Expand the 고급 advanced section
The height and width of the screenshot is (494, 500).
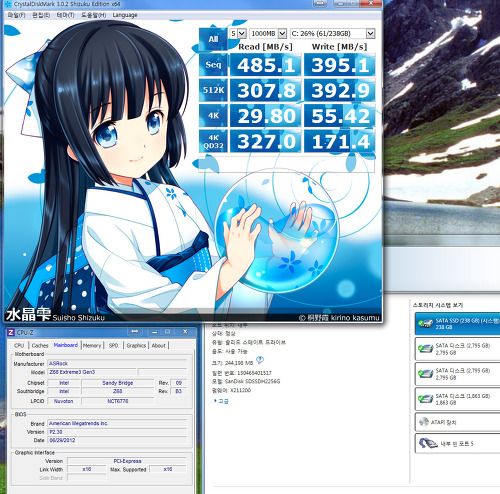221,401
